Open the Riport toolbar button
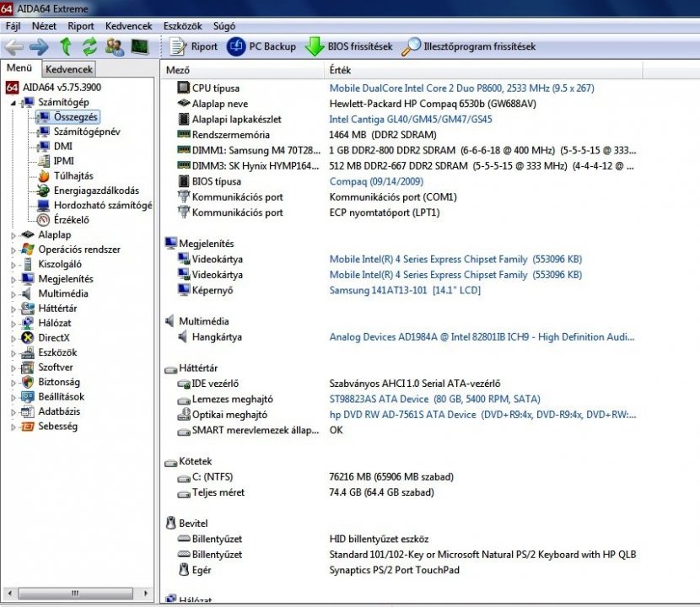This screenshot has height=607, width=700. pos(193,46)
